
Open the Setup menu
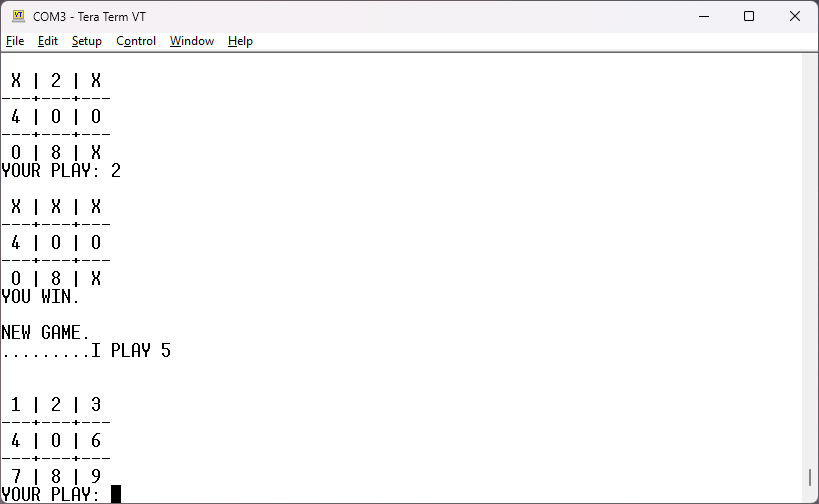click(87, 41)
